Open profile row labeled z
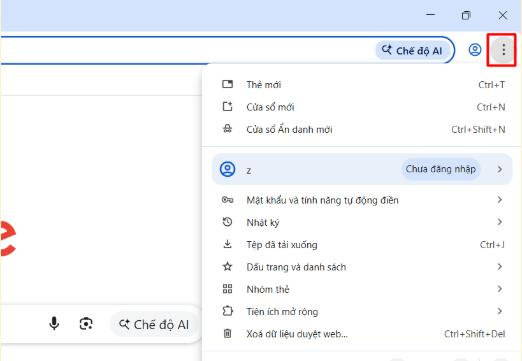Screen dimensions: 522x361 click(362, 169)
